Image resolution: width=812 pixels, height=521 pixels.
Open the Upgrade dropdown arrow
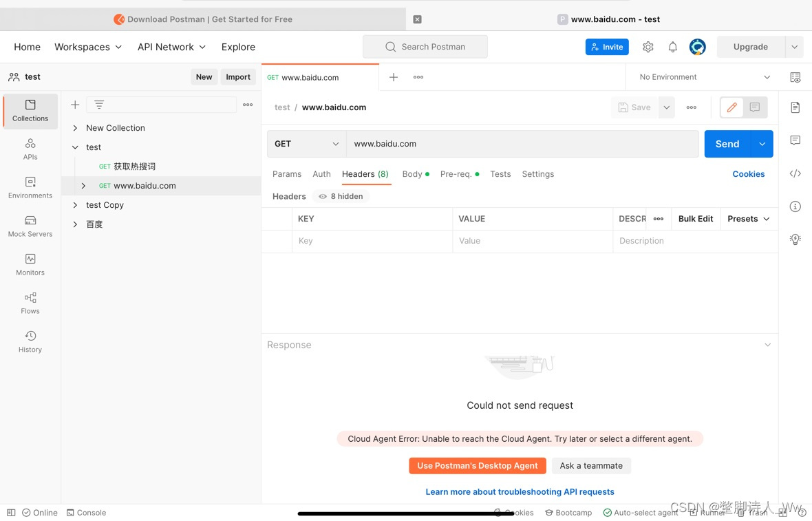coord(794,47)
